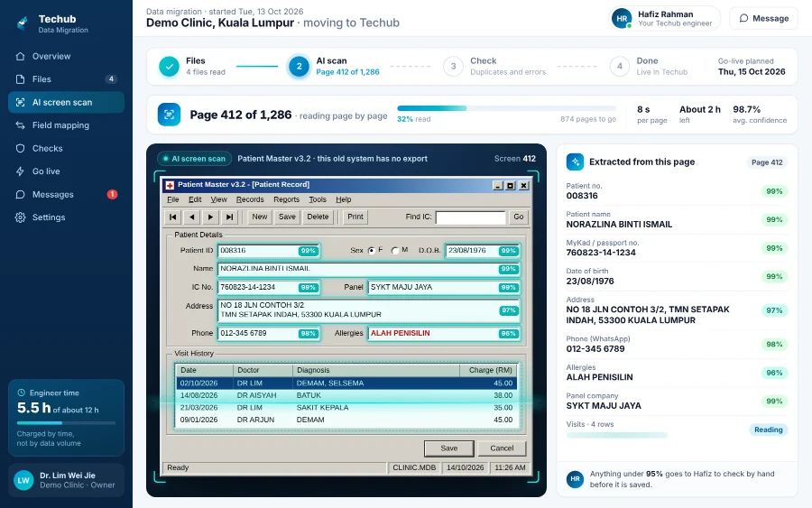Click the New toolbar button
Image resolution: width=812 pixels, height=508 pixels.
(x=260, y=217)
